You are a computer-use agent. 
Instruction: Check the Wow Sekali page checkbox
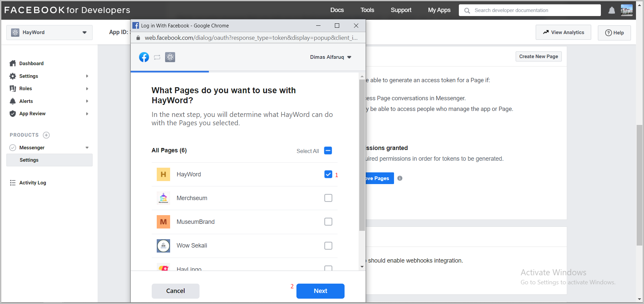coord(328,246)
